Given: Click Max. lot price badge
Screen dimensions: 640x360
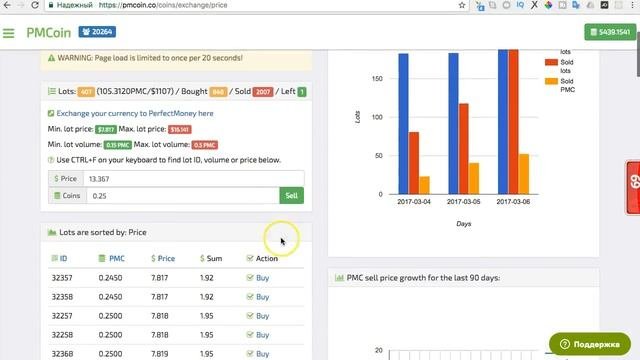Looking at the screenshot, I should 180,129.
